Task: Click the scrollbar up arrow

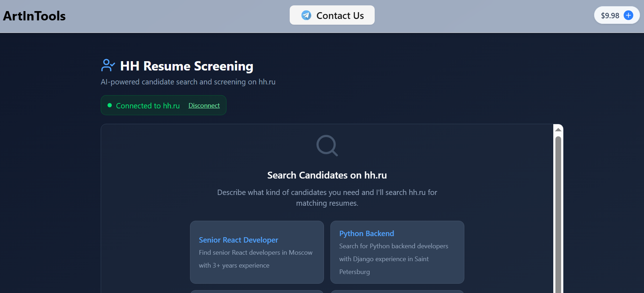Action: pyautogui.click(x=558, y=130)
